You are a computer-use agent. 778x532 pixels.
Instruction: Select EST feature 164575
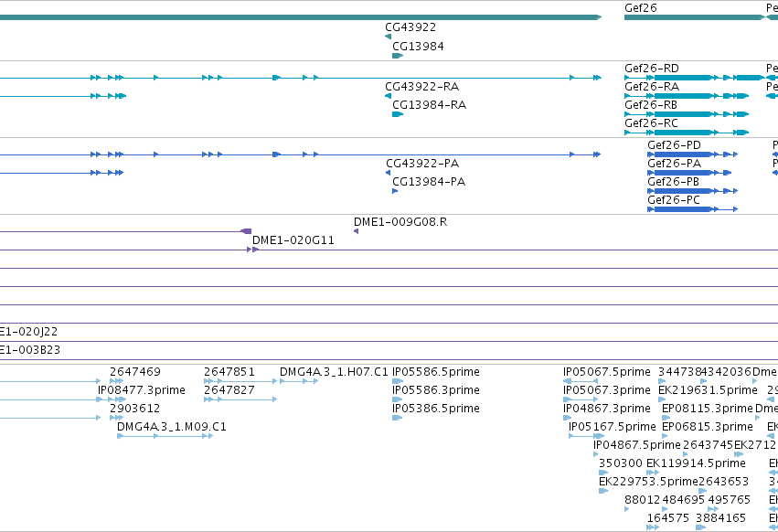pos(653,527)
